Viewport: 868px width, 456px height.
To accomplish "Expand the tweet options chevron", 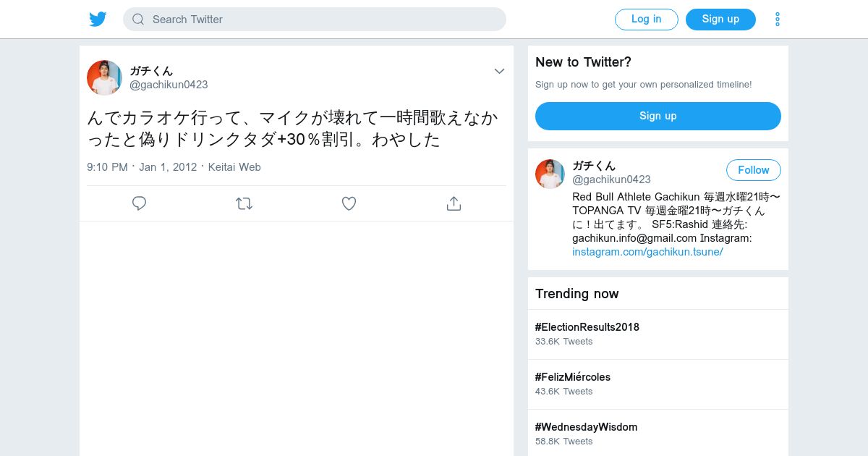I will coord(499,71).
